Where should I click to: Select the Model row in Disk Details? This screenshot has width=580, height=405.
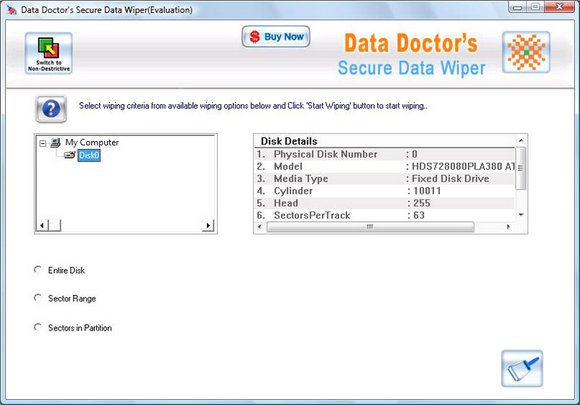pyautogui.click(x=385, y=166)
